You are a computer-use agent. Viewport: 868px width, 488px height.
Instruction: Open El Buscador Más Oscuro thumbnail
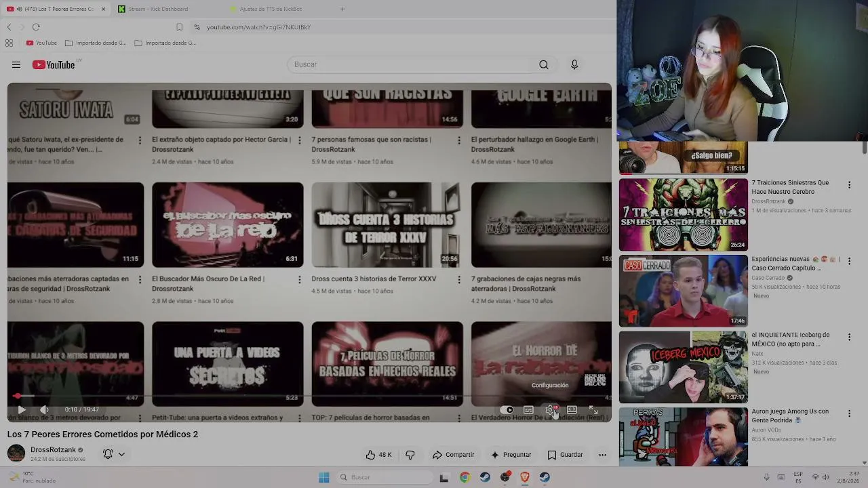228,225
